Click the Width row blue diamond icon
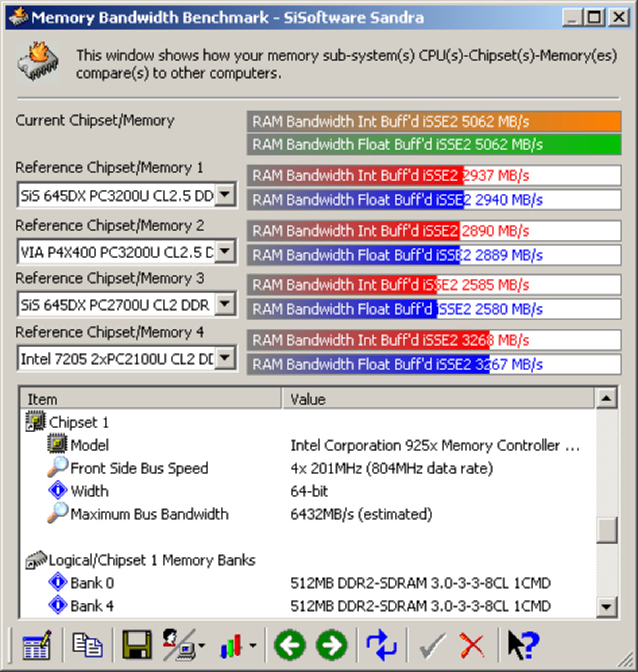The image size is (638, 672). [x=57, y=491]
